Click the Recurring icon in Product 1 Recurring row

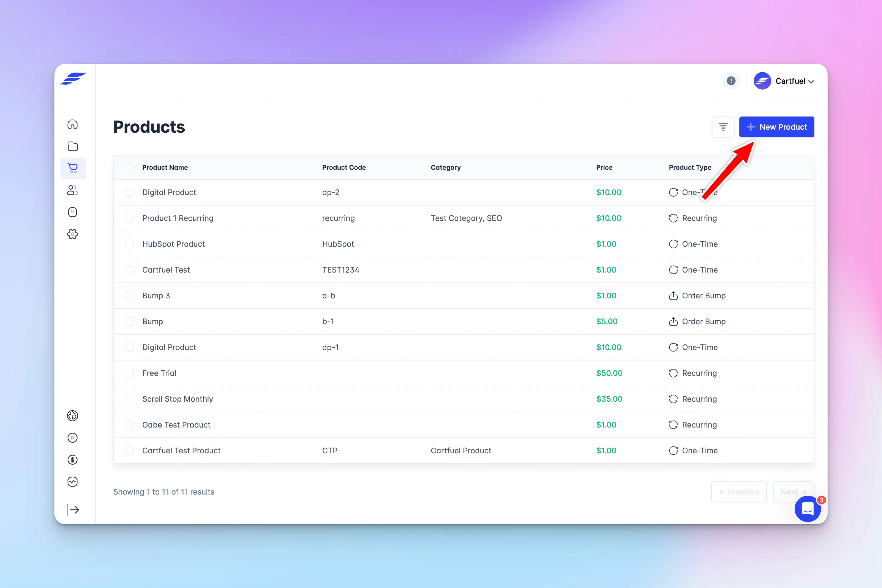[x=673, y=218]
